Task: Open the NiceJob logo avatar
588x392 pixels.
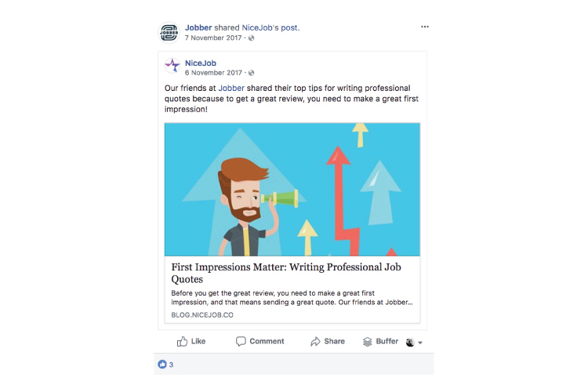Action: click(x=172, y=65)
